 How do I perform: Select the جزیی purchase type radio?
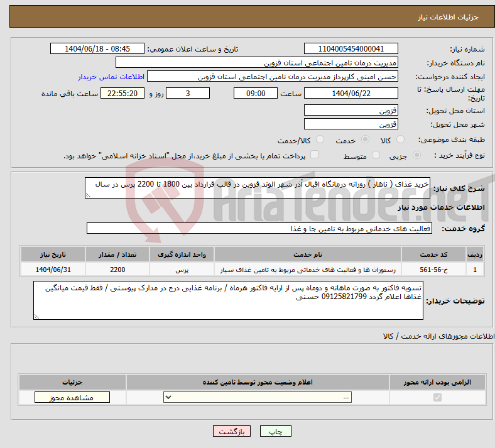(416, 155)
